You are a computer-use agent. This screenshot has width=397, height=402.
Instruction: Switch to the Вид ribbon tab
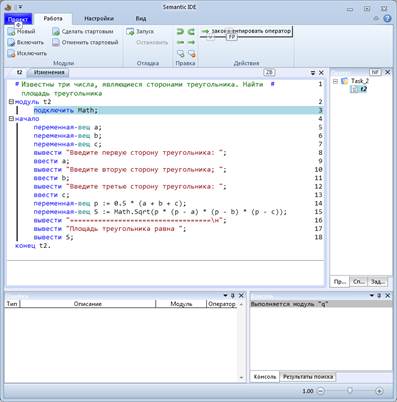141,19
